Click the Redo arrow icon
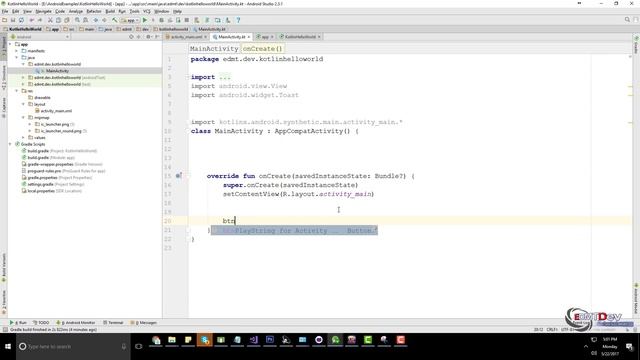This screenshot has width=640, height=360. (x=40, y=20)
